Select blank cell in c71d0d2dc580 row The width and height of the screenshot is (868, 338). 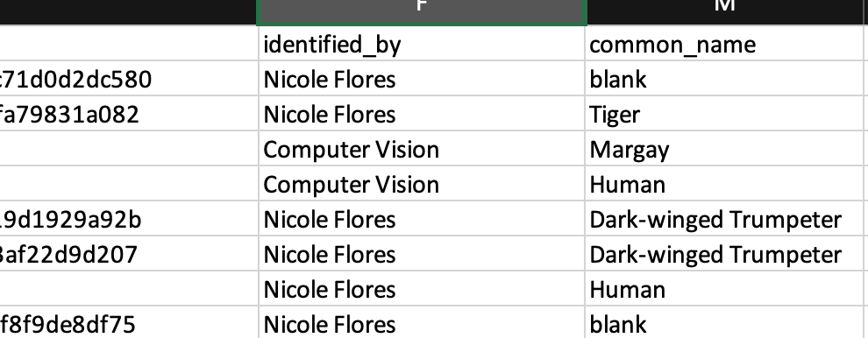(724, 79)
